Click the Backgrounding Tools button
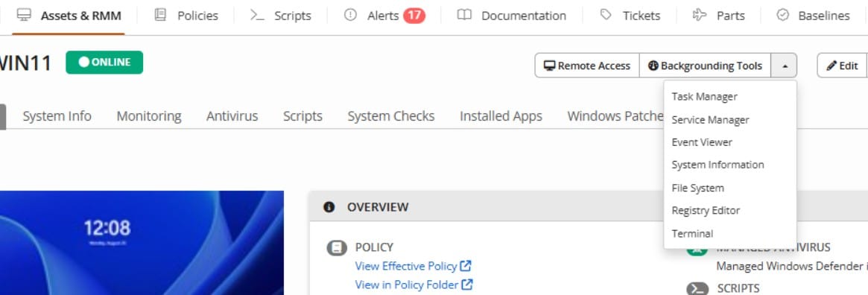The width and height of the screenshot is (868, 295). tap(706, 66)
